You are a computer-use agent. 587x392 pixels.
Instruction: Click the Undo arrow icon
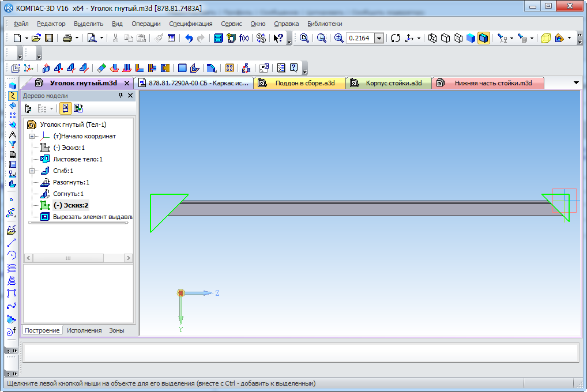point(189,38)
